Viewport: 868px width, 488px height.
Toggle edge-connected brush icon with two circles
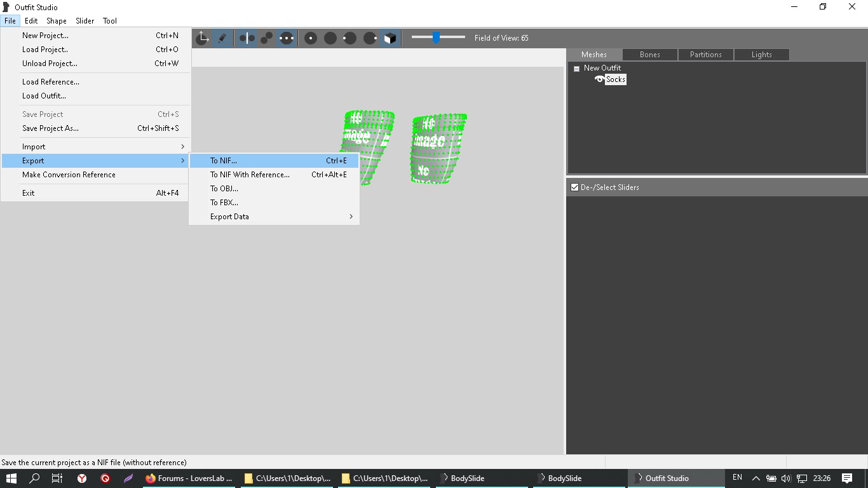pyautogui.click(x=266, y=38)
